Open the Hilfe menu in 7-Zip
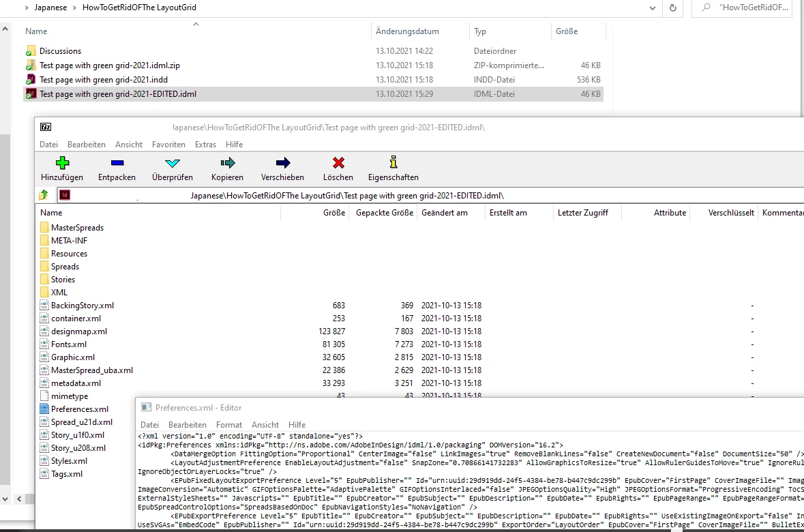Image resolution: width=804 pixels, height=532 pixels. (x=234, y=145)
